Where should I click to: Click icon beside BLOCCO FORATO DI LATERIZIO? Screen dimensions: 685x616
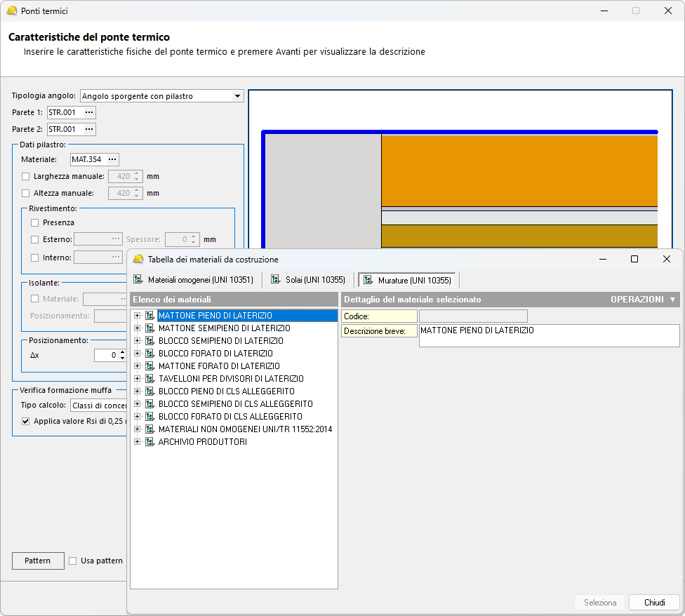click(x=149, y=354)
